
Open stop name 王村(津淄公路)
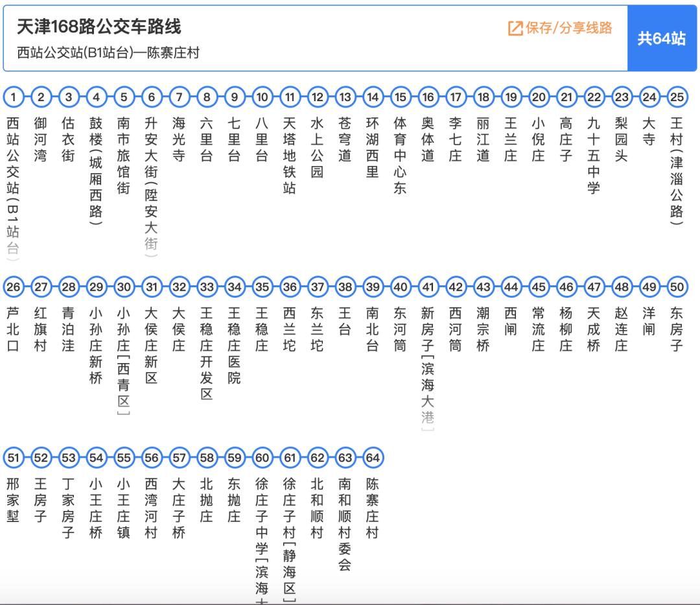point(677,171)
